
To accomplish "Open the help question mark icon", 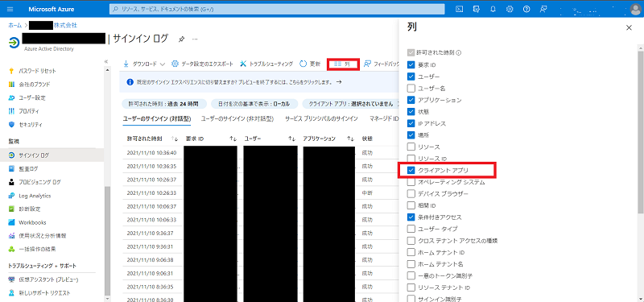I will pos(526,9).
